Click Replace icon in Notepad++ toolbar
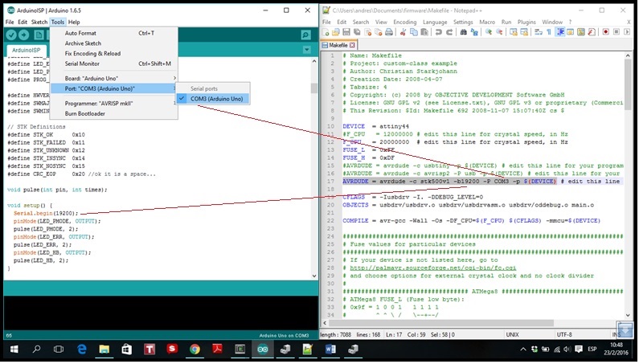Screen dimensions: 639x364 474,32
